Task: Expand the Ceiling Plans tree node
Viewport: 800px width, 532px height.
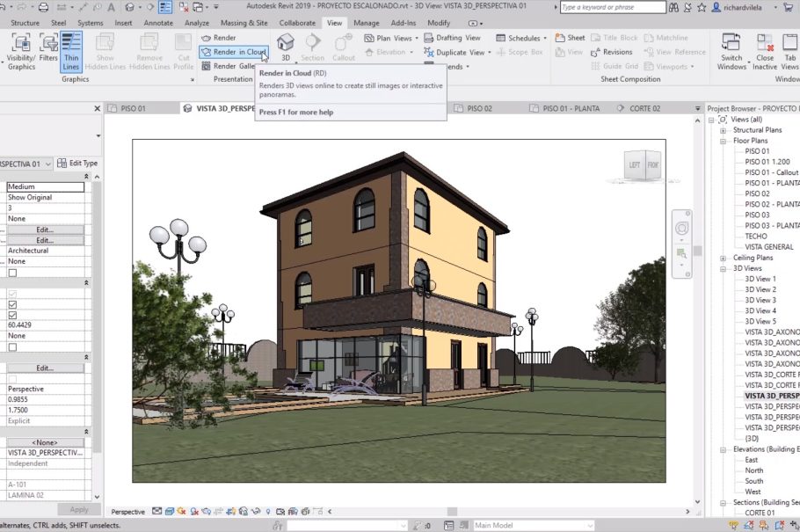Action: [723, 258]
